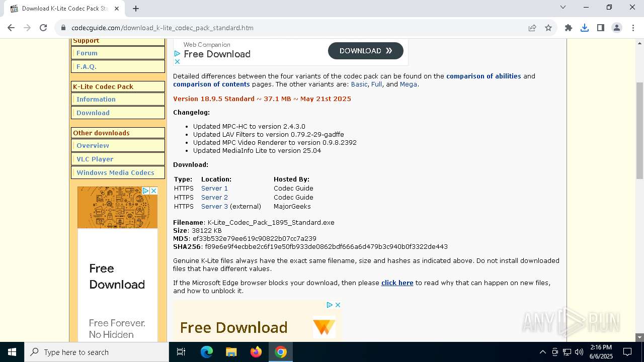Open the VLC Player sidebar link

(95, 159)
